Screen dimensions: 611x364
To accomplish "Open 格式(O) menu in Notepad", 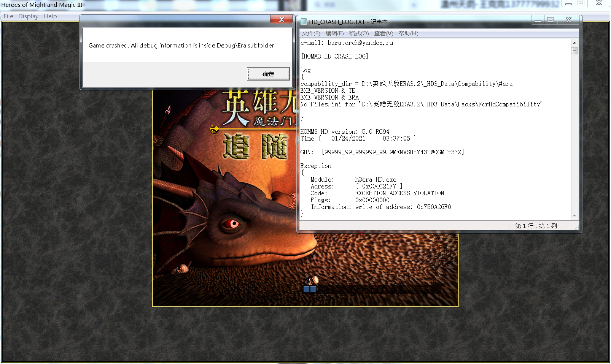I will coord(359,33).
